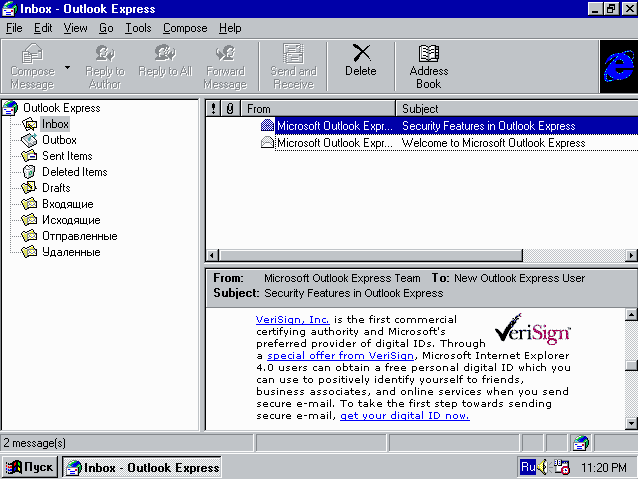The height and width of the screenshot is (479, 638).
Task: Click the Sent Items folder icon
Action: click(29, 156)
